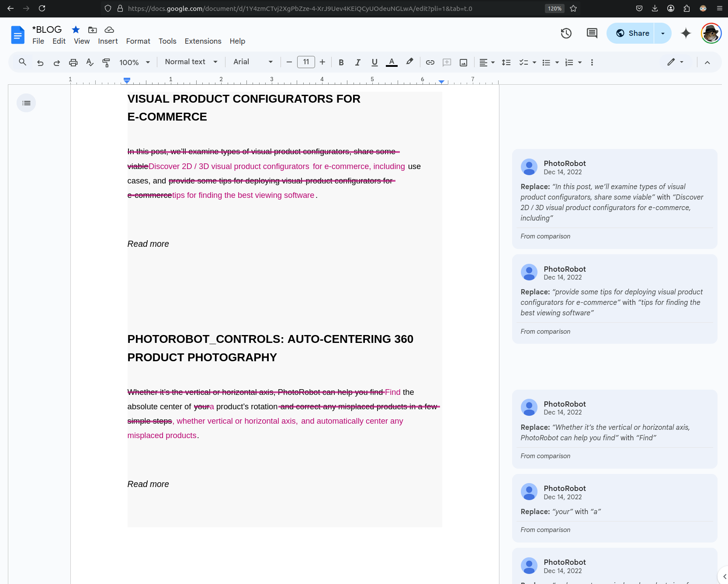Open the Gemini sparkle icon
The height and width of the screenshot is (584, 728).
tap(686, 33)
